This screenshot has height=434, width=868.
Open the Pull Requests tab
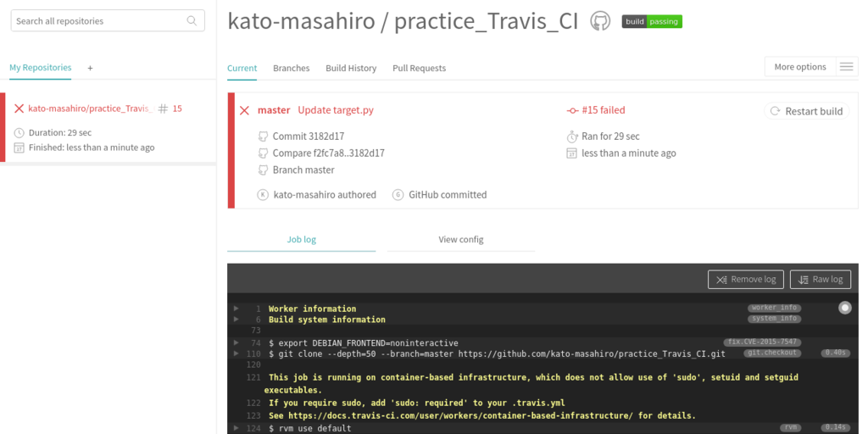point(419,68)
